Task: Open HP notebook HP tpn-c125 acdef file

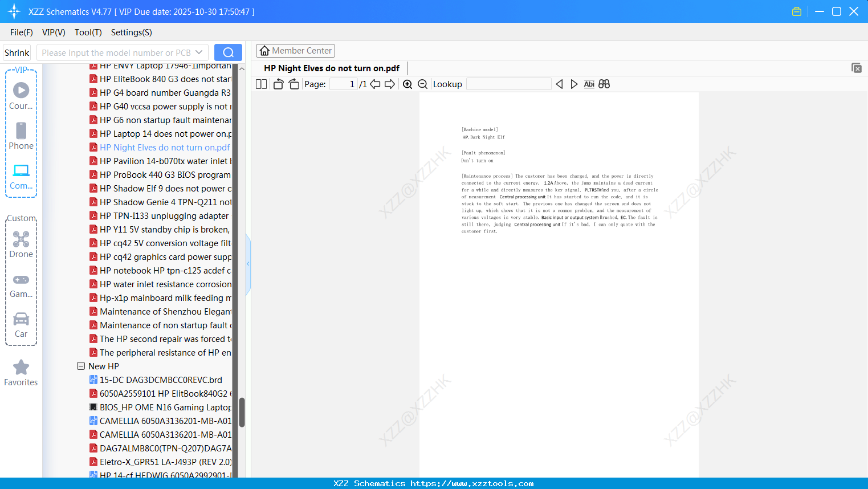Action: click(x=161, y=271)
